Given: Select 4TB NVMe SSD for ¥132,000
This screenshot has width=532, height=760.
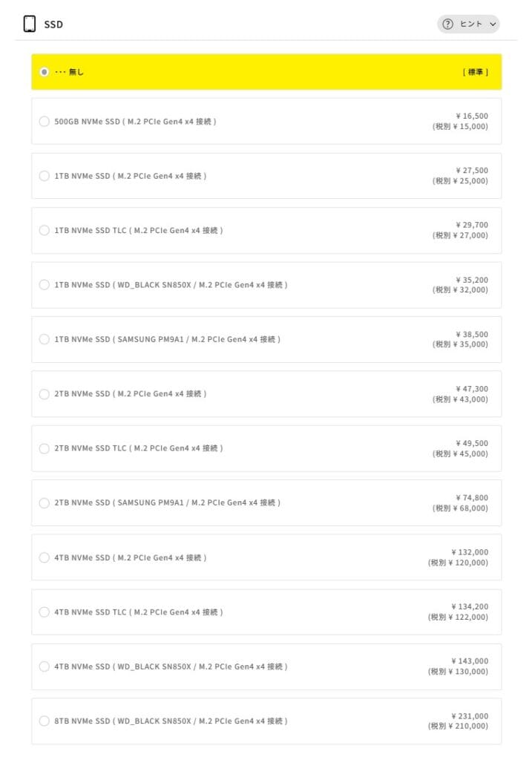Looking at the screenshot, I should click(x=45, y=557).
